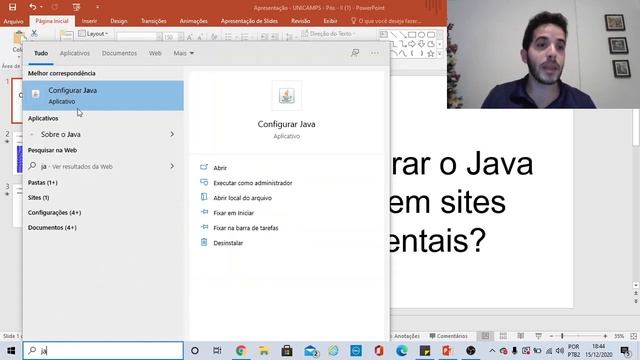Select the star shape in shapes gallery

tap(431, 53)
